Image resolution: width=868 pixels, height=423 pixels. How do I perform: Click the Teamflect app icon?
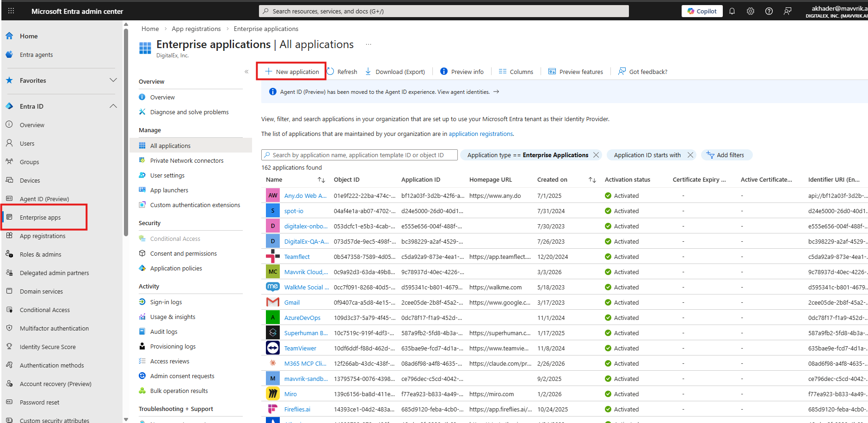[x=273, y=257]
